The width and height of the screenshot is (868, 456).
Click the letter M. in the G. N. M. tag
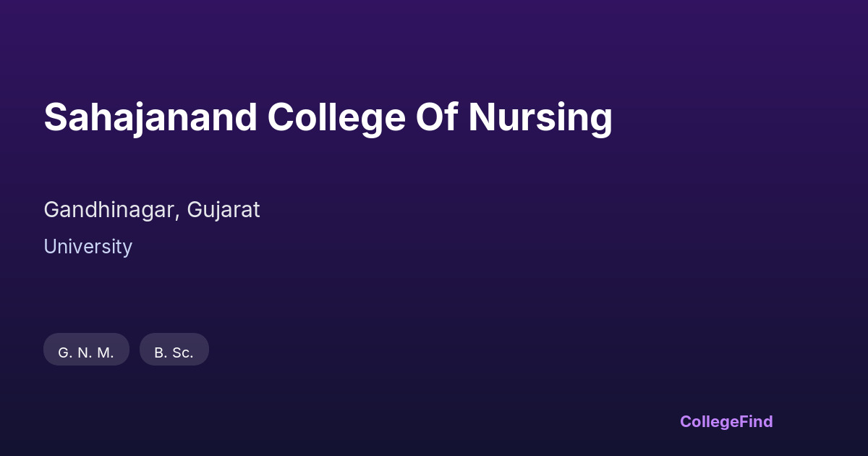106,352
